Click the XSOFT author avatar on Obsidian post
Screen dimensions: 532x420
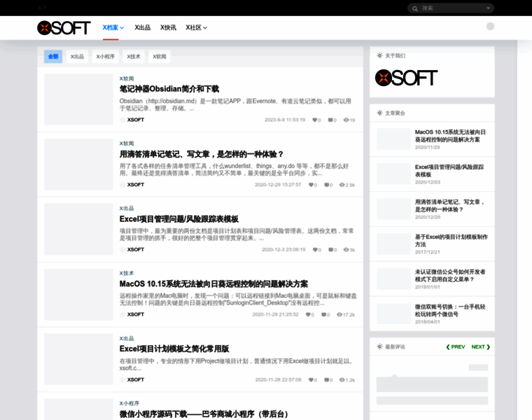pyautogui.click(x=122, y=120)
